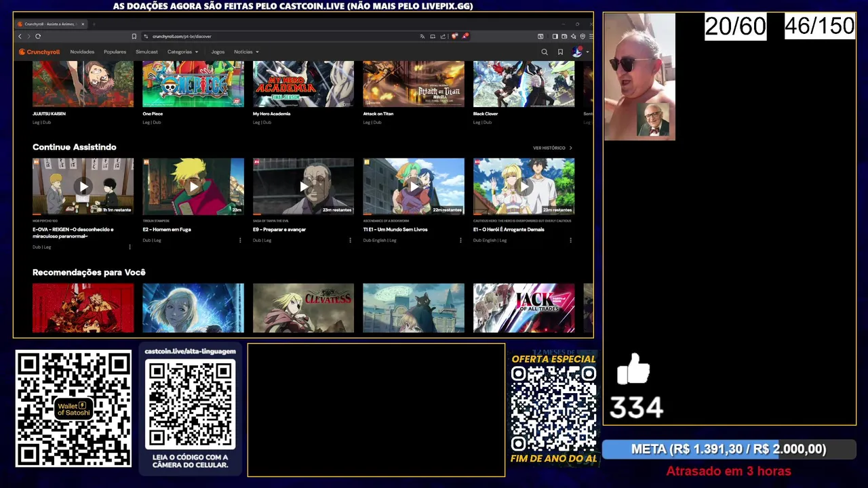Open the Brave VPN shield icon
Screen dimensions: 868x488
tap(583, 36)
